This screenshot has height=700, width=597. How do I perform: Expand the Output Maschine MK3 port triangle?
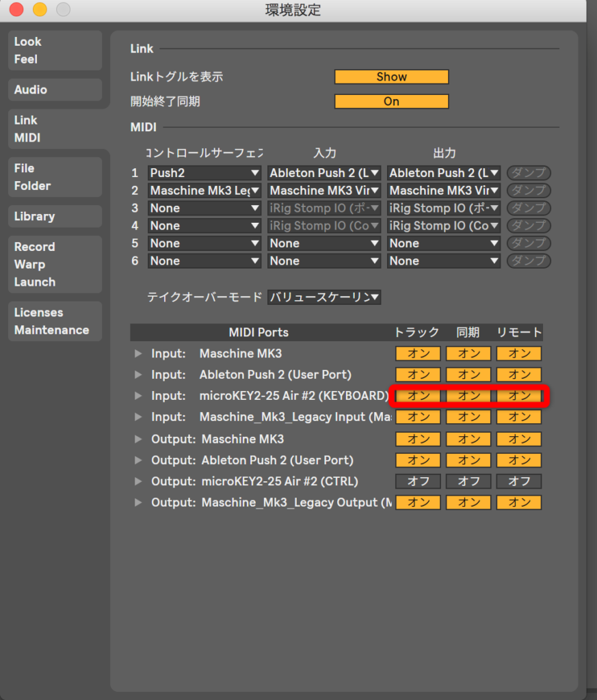[x=138, y=439]
